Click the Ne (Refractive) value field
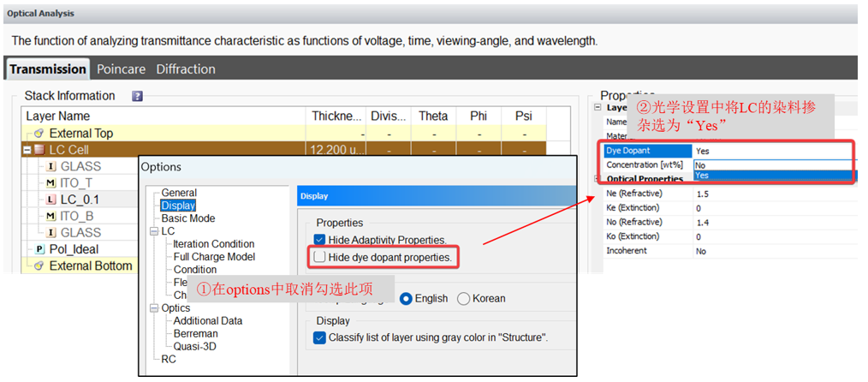The height and width of the screenshot is (382, 868). [770, 194]
